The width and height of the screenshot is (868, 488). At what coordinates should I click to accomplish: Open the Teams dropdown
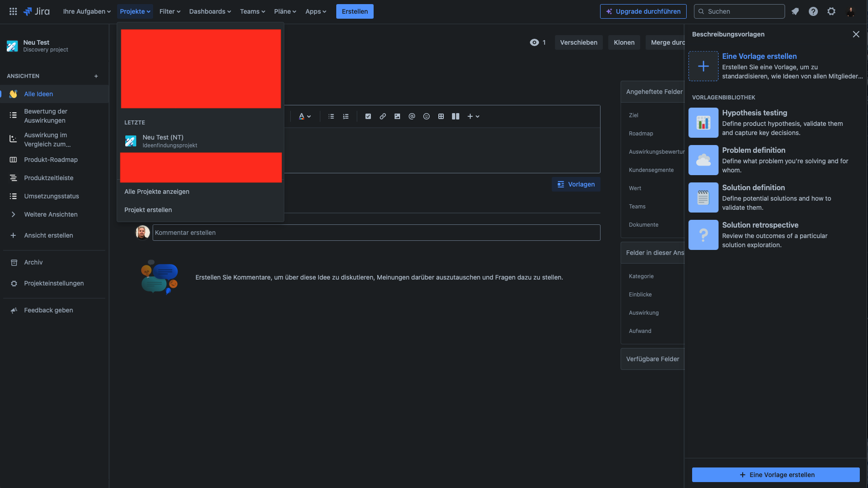coord(252,11)
